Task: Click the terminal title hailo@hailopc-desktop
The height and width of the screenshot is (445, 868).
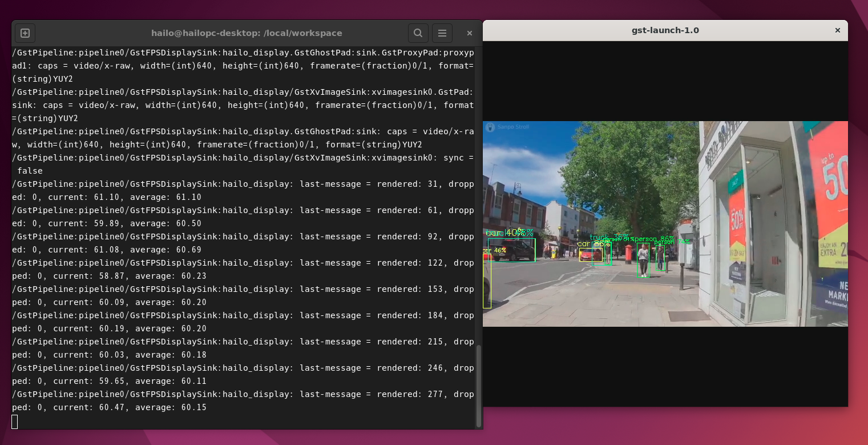Action: [x=247, y=33]
